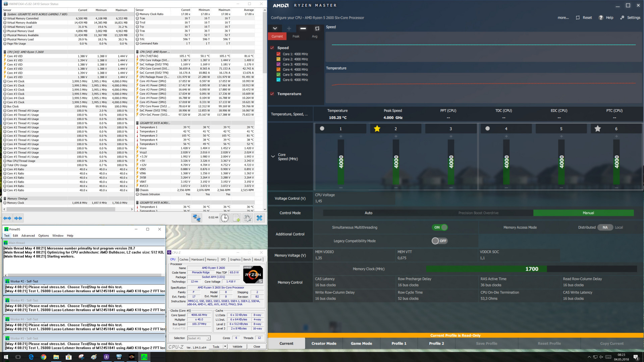Click Core 1 speed slider bar
644x362 pixels.
click(x=341, y=162)
